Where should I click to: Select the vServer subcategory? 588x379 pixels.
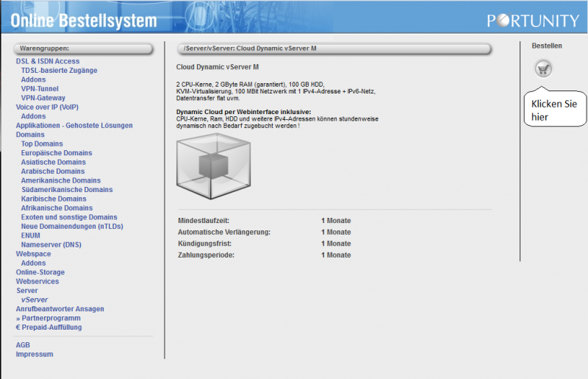(x=35, y=300)
